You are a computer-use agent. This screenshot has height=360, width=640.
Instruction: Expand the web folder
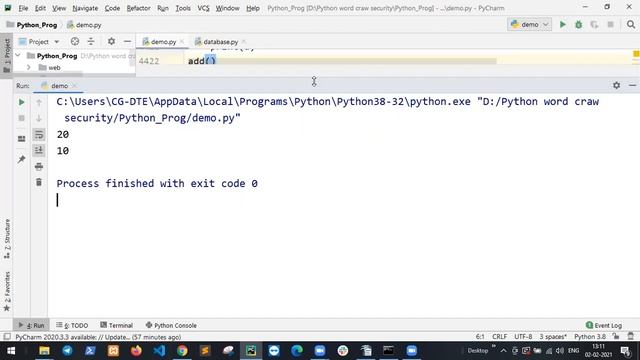(29, 67)
